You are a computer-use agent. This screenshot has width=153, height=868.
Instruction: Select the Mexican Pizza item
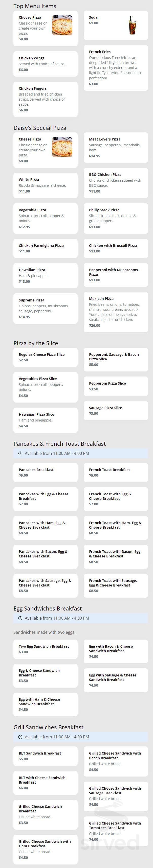click(116, 312)
